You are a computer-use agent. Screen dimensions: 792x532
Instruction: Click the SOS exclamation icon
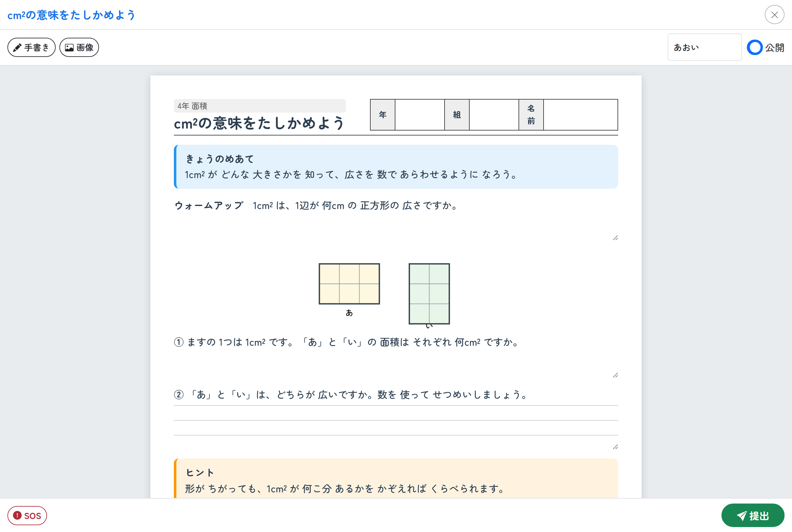(x=17, y=515)
